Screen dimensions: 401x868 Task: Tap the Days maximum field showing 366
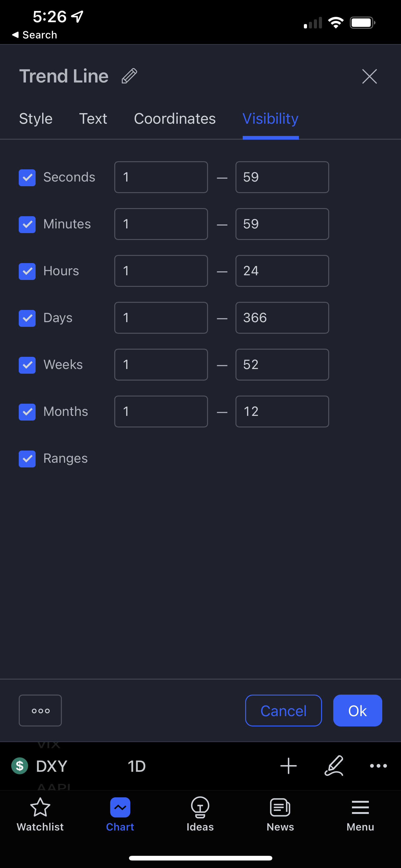[x=282, y=318]
